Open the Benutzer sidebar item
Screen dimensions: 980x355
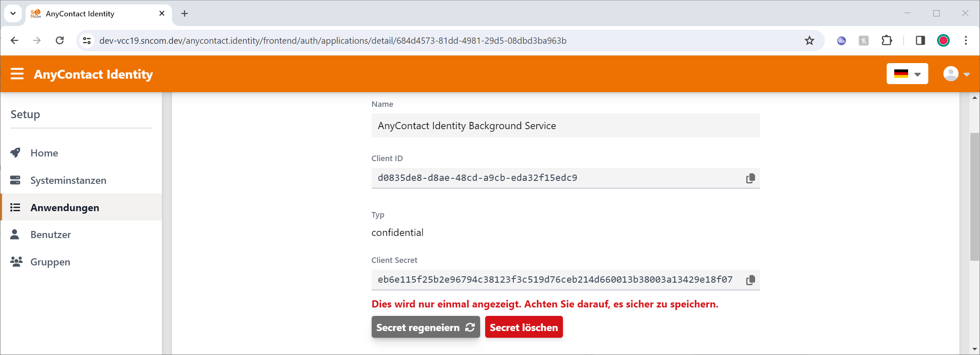pyautogui.click(x=50, y=235)
